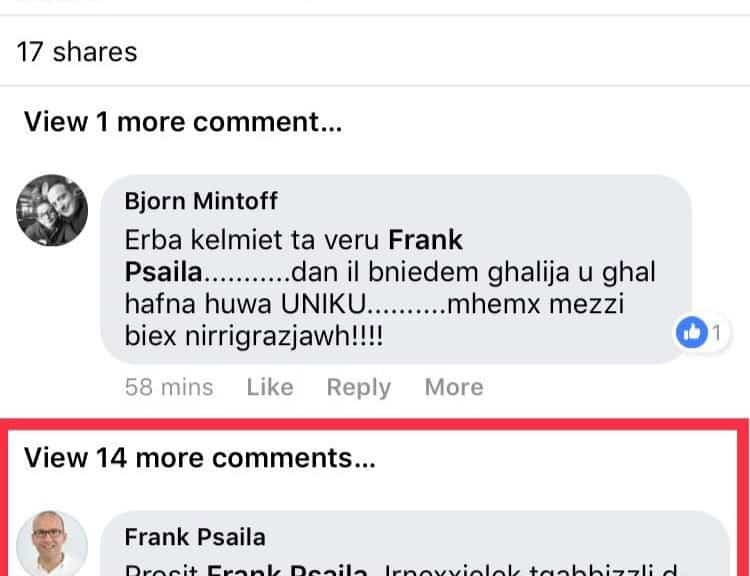Screen dimensions: 750x576
Task: Click the reaction count number 1
Action: [x=717, y=333]
